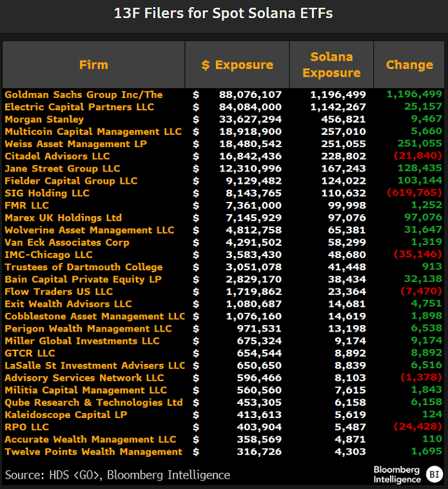The width and height of the screenshot is (448, 489).
Task: Click the 99,998 Solana exposure cell
Action: 347,206
